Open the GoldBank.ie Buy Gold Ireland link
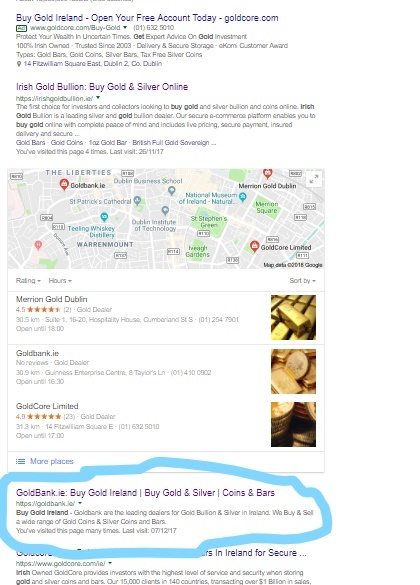420x585 pixels. (x=145, y=493)
